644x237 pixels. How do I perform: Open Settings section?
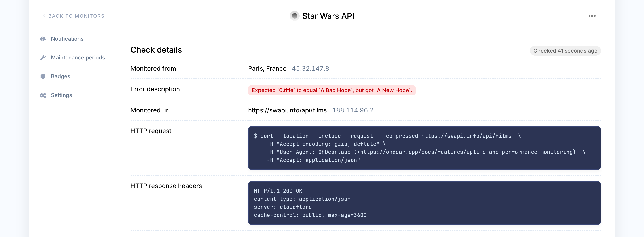[x=61, y=95]
